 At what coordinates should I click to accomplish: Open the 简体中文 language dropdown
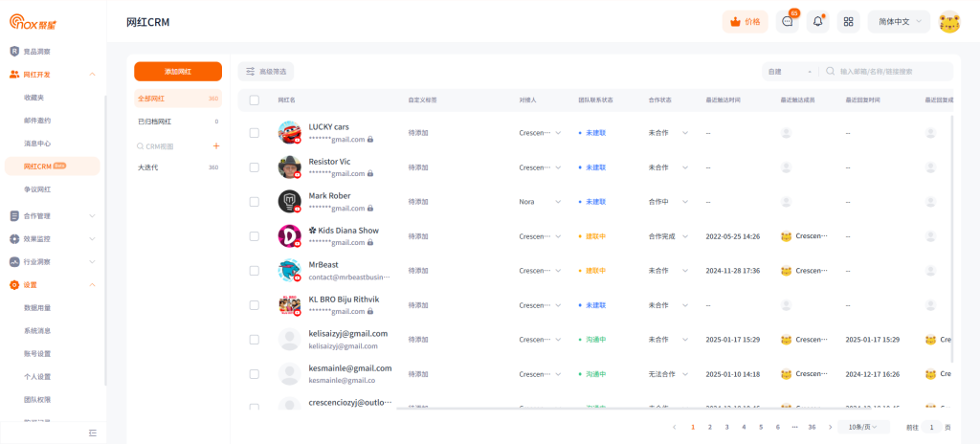pos(898,22)
